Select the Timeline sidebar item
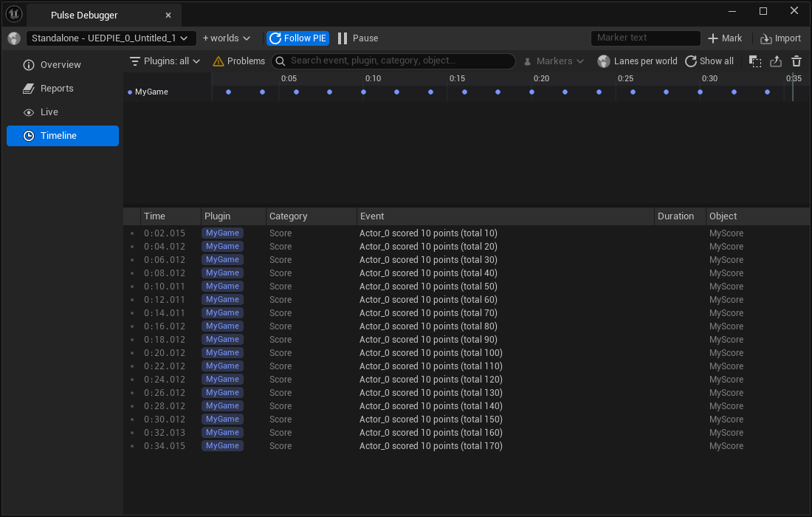The image size is (812, 517). (x=63, y=136)
